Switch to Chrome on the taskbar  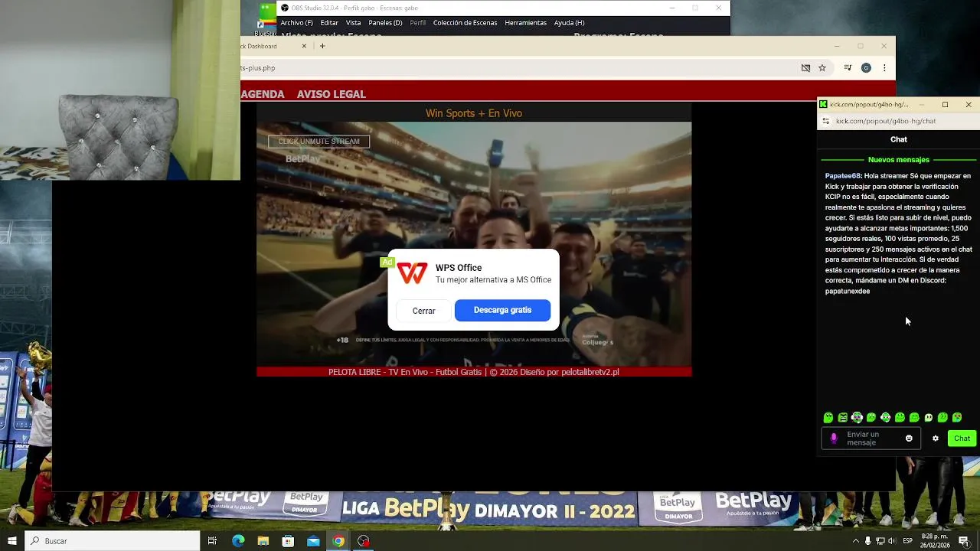tap(338, 541)
